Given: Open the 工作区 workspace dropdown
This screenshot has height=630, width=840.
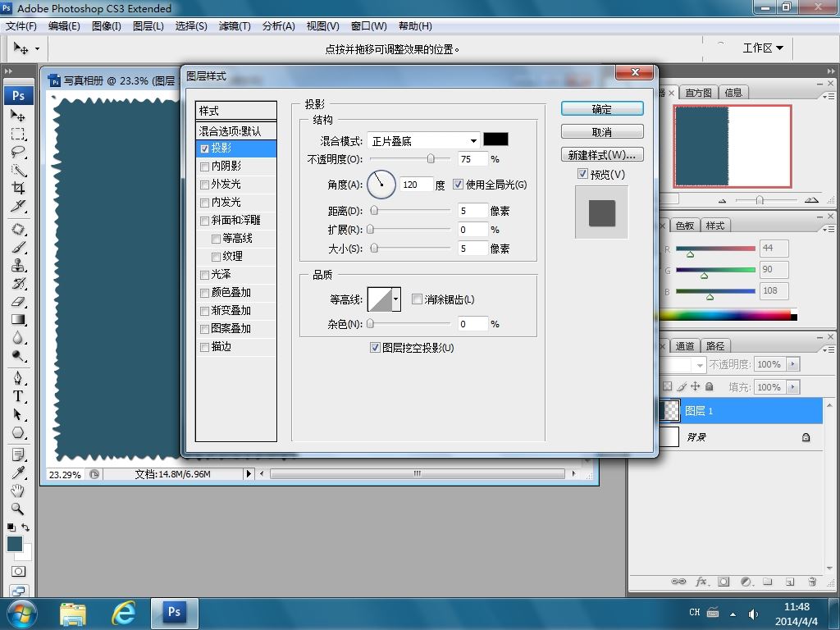Looking at the screenshot, I should point(763,48).
